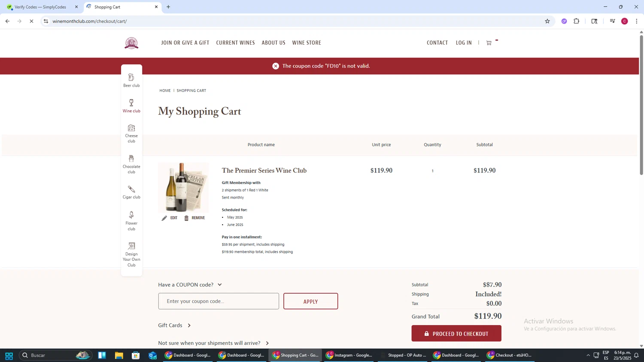Image resolution: width=644 pixels, height=362 pixels.
Task: Open the Cheese club sidebar icon
Action: click(x=131, y=134)
